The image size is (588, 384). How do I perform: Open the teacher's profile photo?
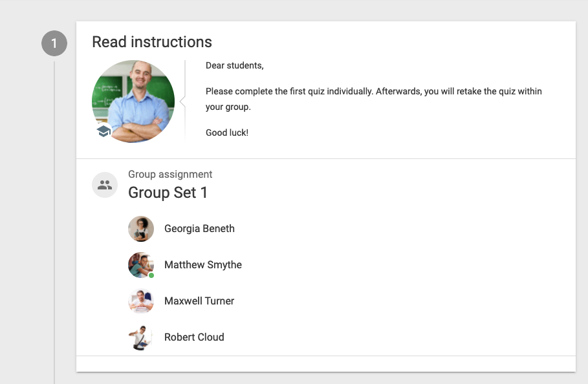pyautogui.click(x=133, y=101)
